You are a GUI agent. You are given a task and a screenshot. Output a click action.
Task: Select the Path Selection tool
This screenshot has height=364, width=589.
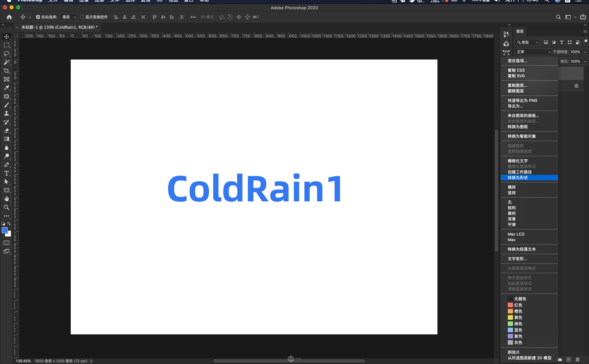[x=7, y=182]
